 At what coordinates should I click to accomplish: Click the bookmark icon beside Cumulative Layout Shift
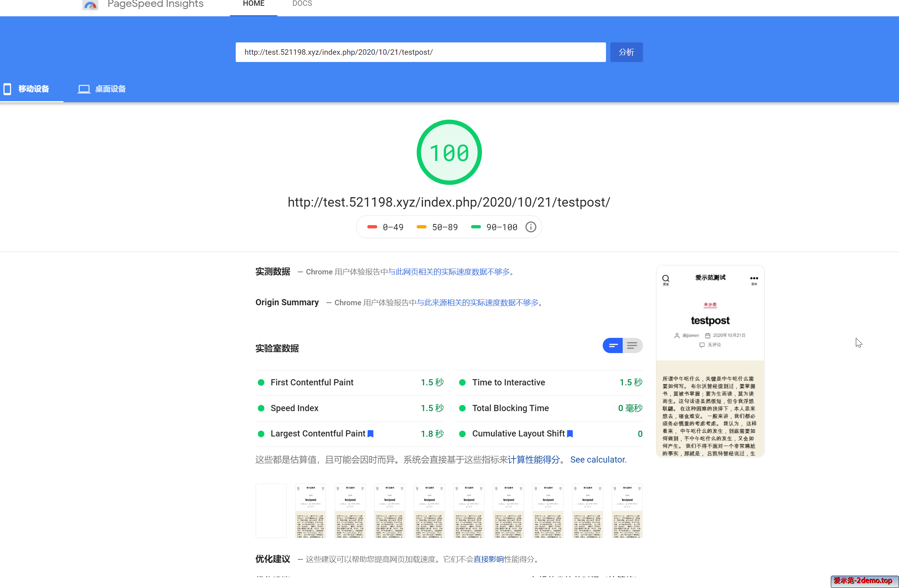click(x=570, y=434)
